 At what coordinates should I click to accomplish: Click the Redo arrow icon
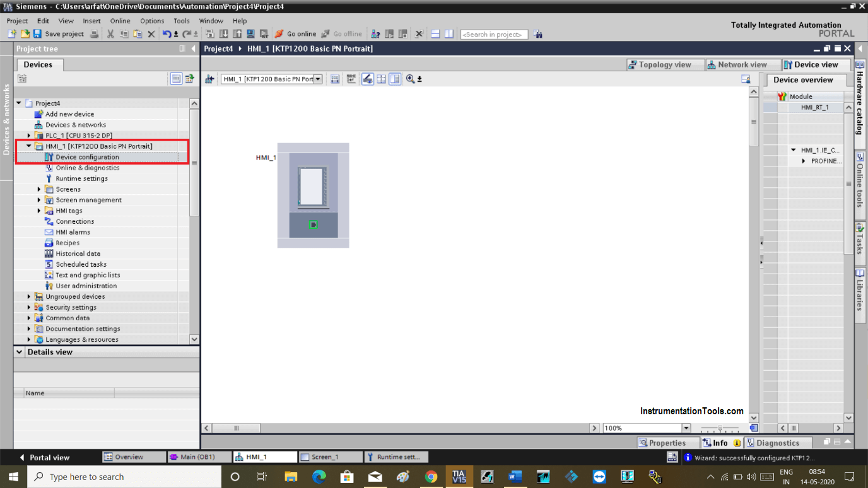pyautogui.click(x=186, y=34)
